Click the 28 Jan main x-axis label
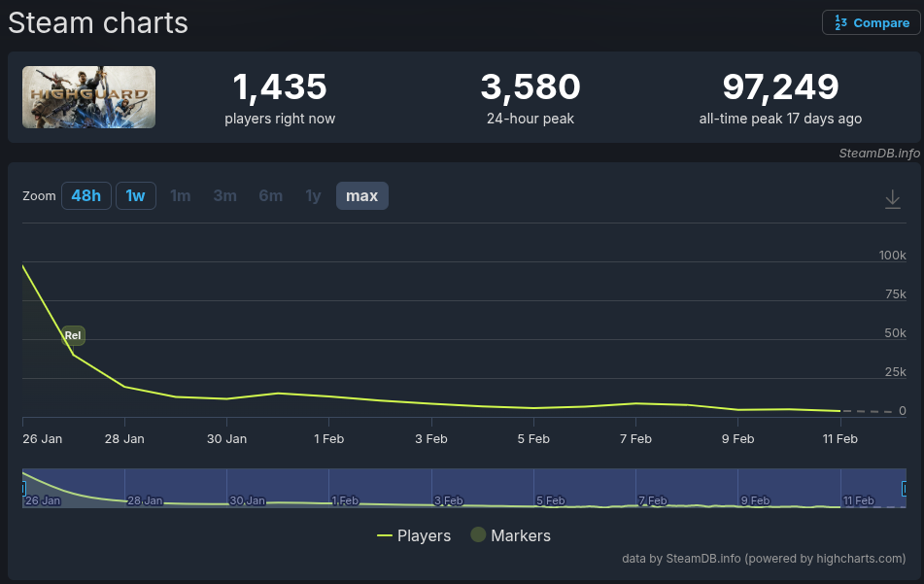This screenshot has width=924, height=584. [x=124, y=439]
